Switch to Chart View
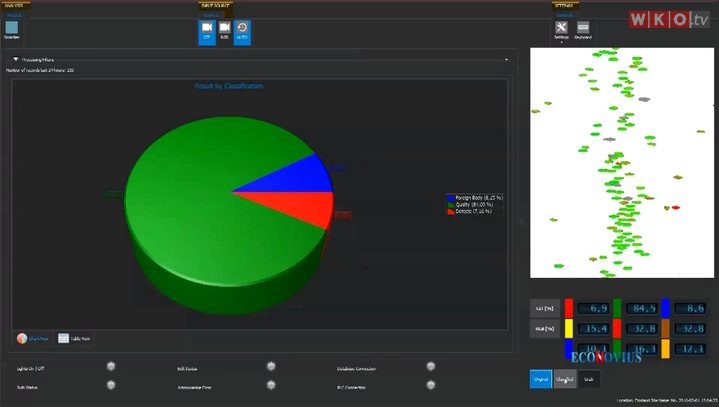This screenshot has height=407, width=719. 33,339
